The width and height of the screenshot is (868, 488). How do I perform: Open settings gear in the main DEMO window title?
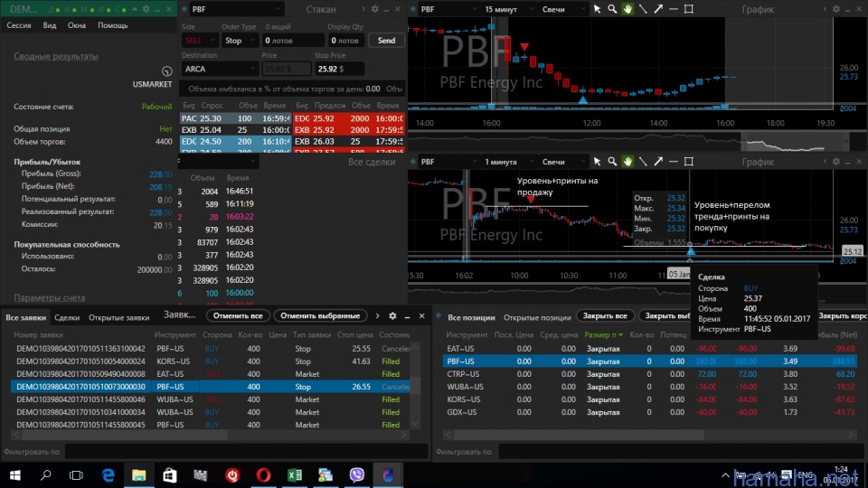click(x=146, y=9)
